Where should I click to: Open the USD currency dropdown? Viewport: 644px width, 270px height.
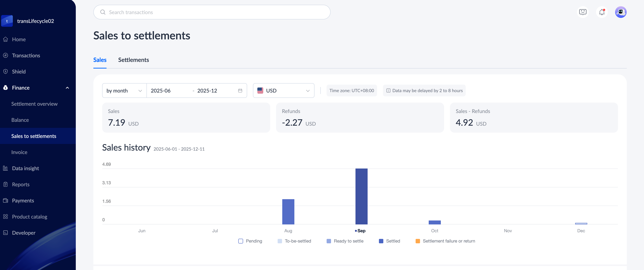tap(283, 91)
